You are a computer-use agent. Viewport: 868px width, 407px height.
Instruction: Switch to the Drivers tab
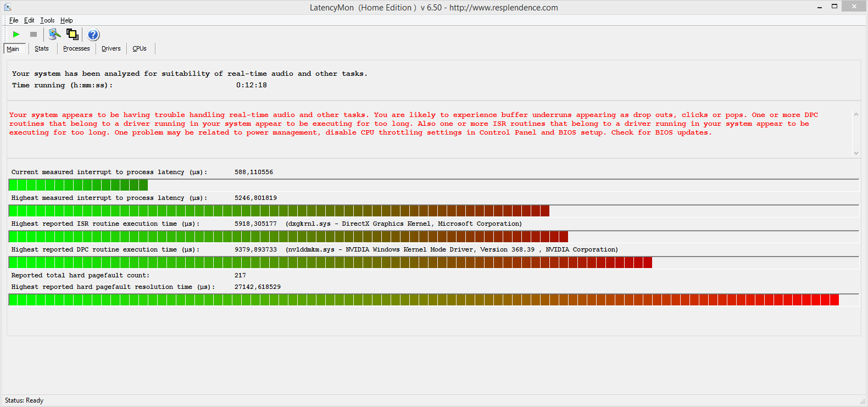tap(111, 48)
